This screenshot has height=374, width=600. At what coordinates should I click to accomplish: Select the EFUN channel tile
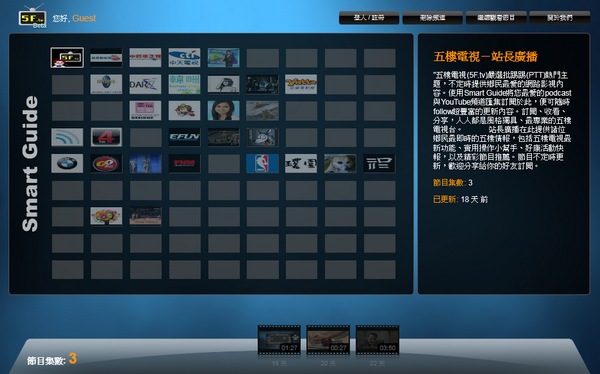[x=184, y=137]
